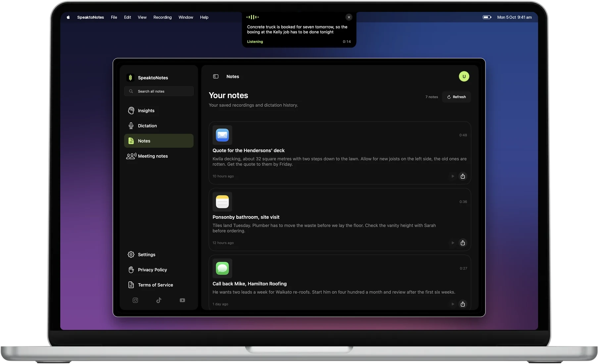Select Notes in the sidebar
This screenshot has height=364, width=598.
[159, 141]
